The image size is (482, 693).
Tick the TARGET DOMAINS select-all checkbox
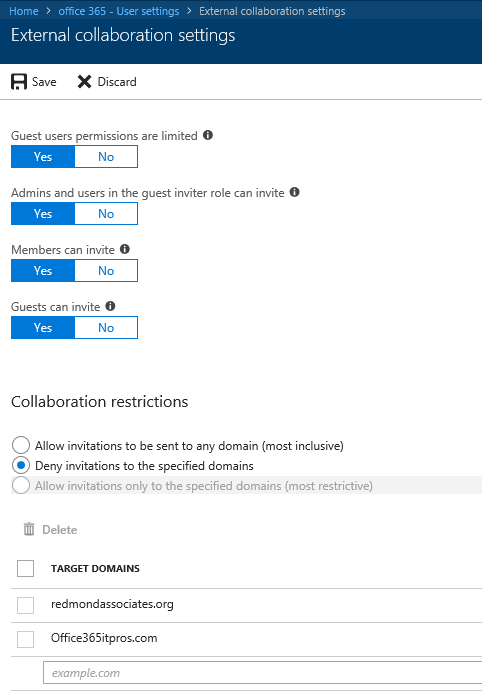pos(25,568)
